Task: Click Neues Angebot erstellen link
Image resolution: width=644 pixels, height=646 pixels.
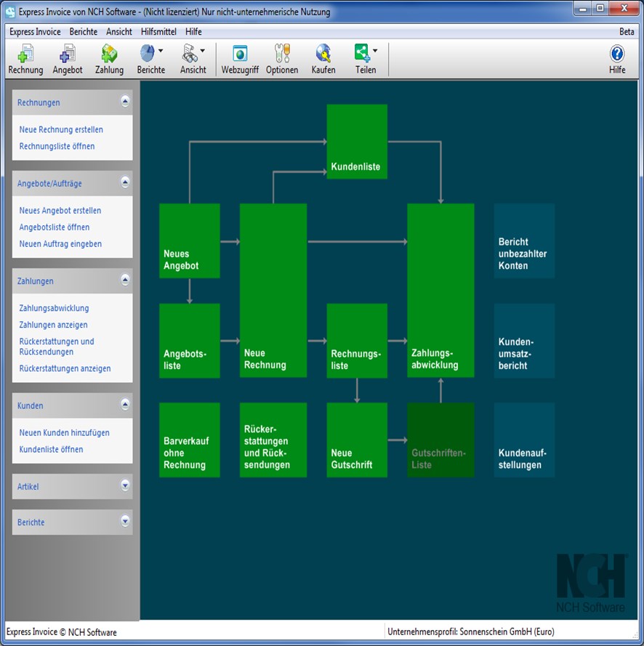Action: point(60,211)
